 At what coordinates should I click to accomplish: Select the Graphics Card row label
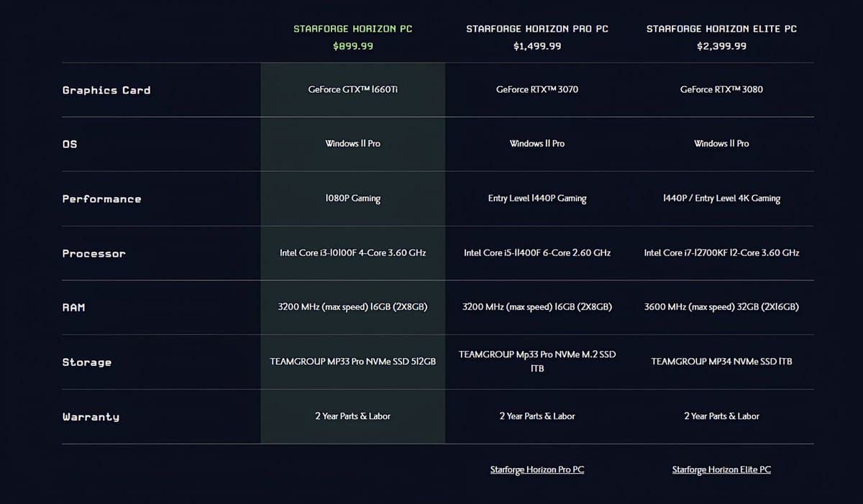(106, 90)
